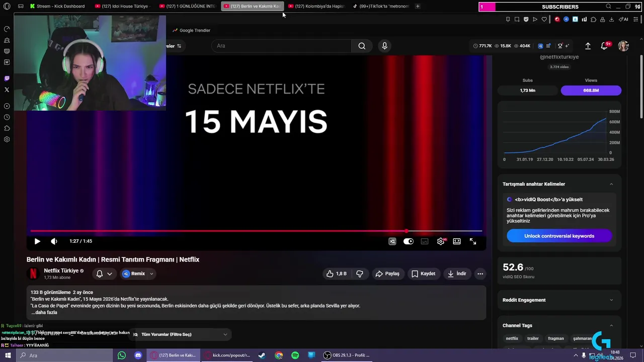Expand the Reddit Engagement section

click(x=611, y=300)
